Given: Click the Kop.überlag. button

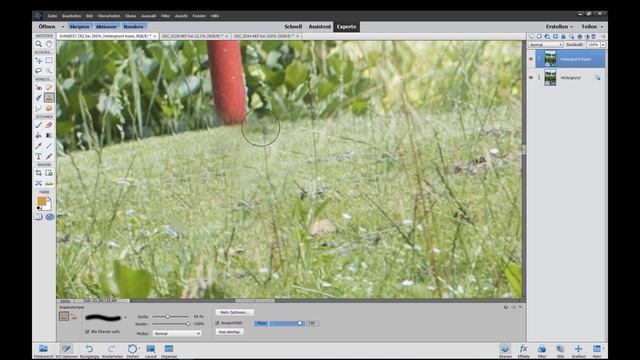Looking at the screenshot, I should 229,332.
